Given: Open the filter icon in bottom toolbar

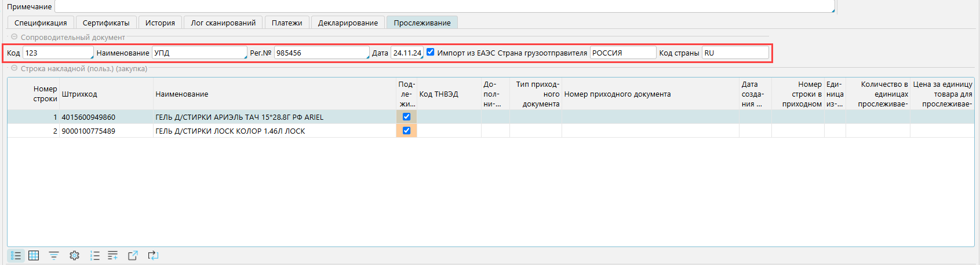Looking at the screenshot, I should pos(54,255).
